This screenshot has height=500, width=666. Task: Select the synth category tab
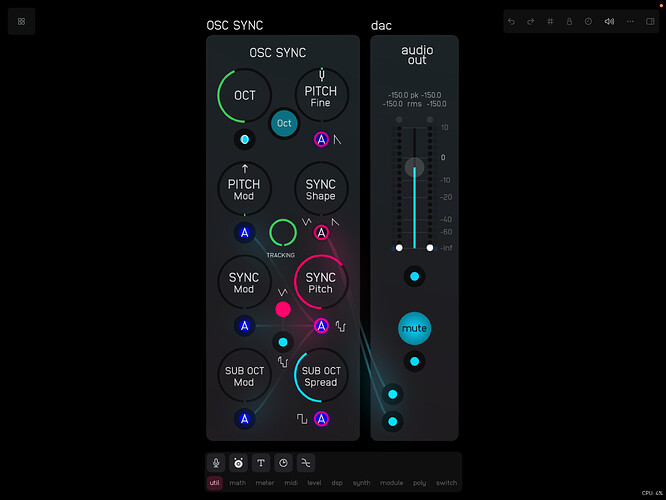pyautogui.click(x=361, y=483)
